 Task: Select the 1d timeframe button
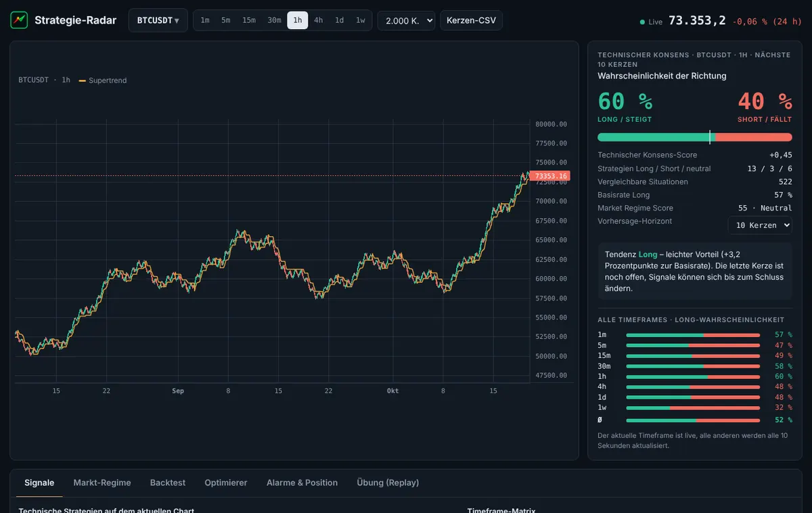[340, 20]
